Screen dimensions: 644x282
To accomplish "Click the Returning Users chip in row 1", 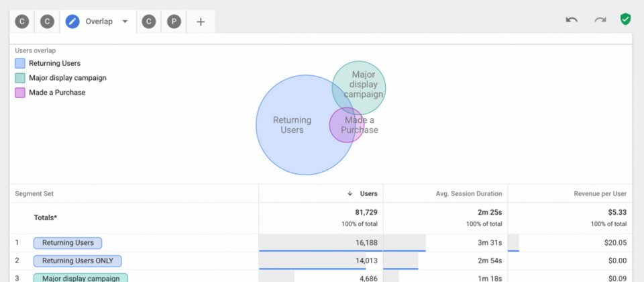I will [68, 242].
